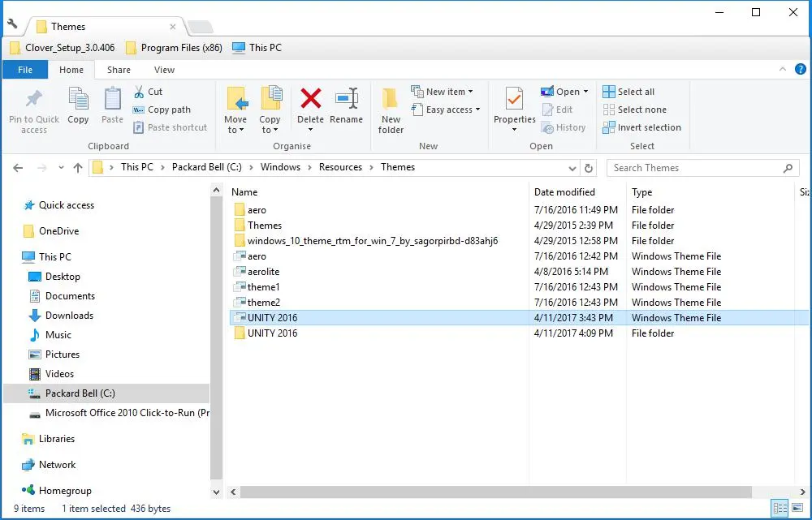Copy the selected item
Viewport: 812px width, 520px height.
click(78, 105)
